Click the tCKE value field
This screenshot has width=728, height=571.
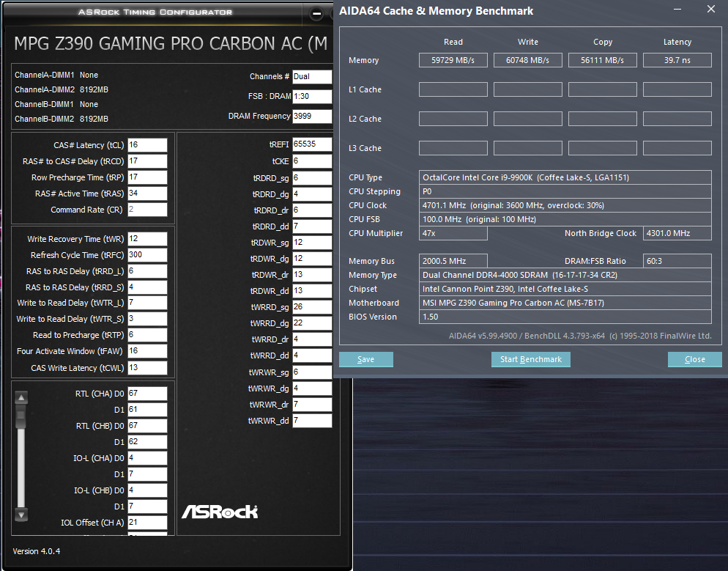tap(312, 161)
